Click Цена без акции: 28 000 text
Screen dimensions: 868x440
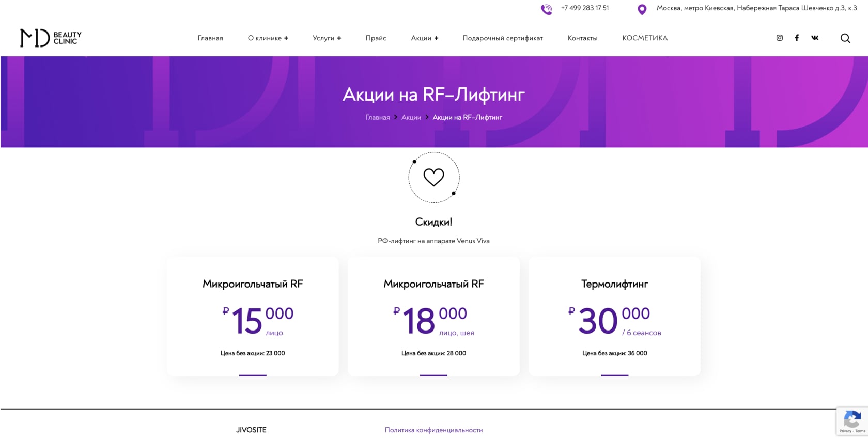pos(433,353)
